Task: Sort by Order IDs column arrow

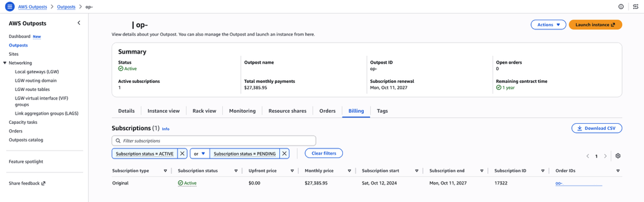Action: [618, 171]
